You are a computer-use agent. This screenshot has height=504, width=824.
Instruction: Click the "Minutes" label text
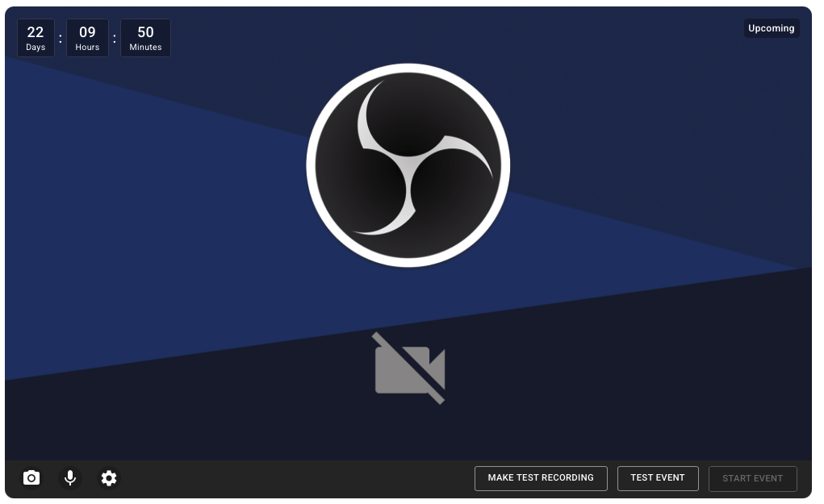point(145,48)
